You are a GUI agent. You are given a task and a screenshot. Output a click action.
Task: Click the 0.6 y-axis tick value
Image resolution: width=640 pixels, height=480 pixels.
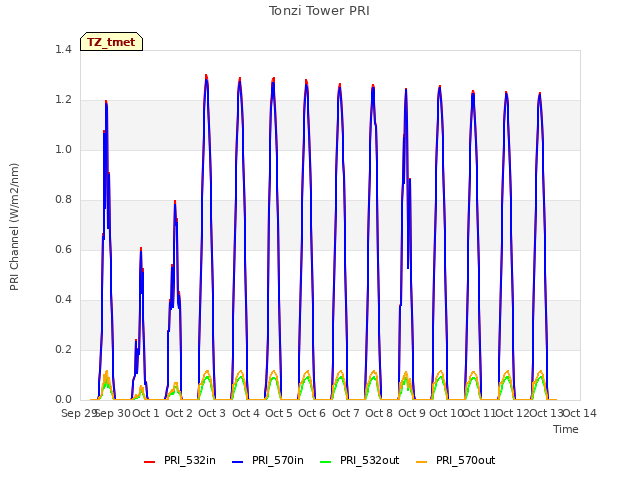pos(63,249)
